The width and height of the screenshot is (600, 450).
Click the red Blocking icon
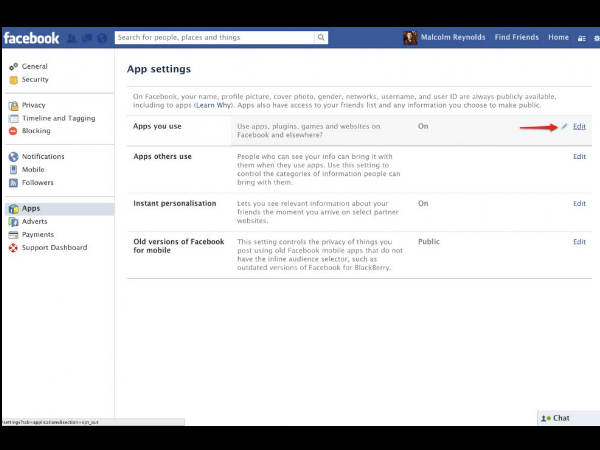(x=13, y=131)
